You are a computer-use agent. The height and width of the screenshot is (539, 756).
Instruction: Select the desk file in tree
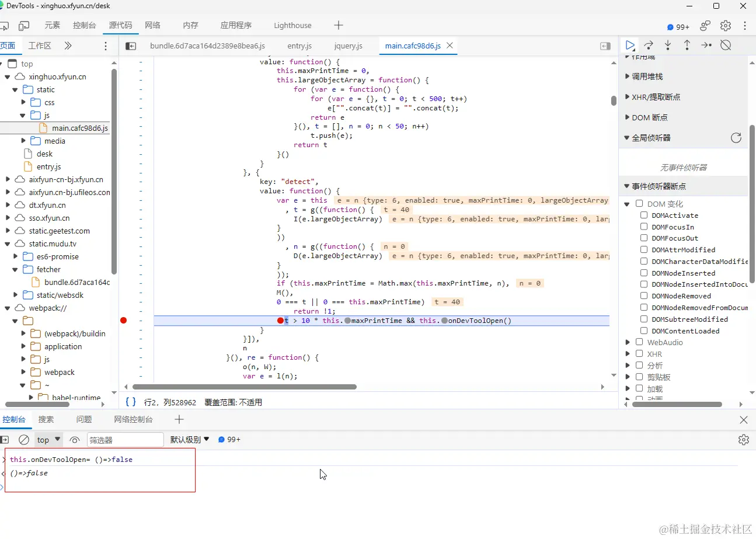(44, 154)
